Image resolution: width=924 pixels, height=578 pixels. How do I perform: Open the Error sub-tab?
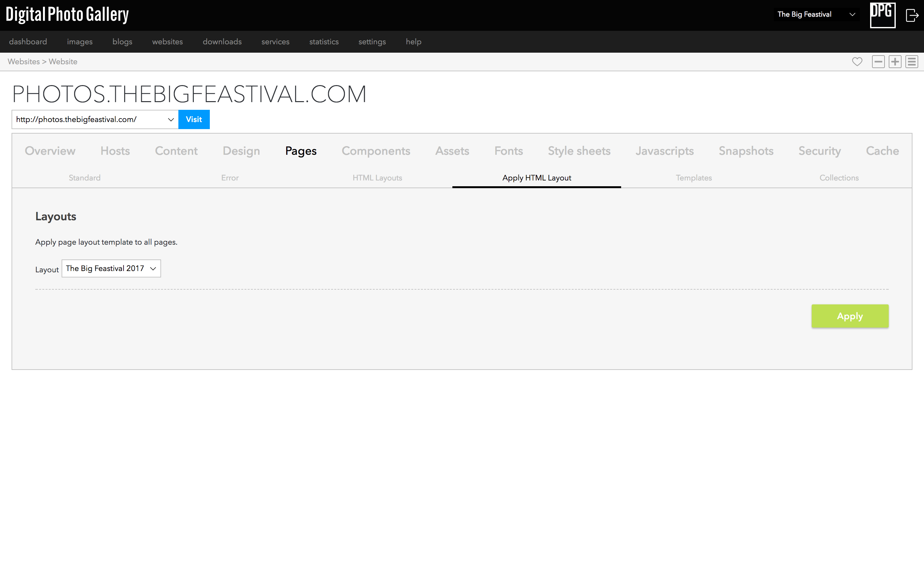[230, 178]
